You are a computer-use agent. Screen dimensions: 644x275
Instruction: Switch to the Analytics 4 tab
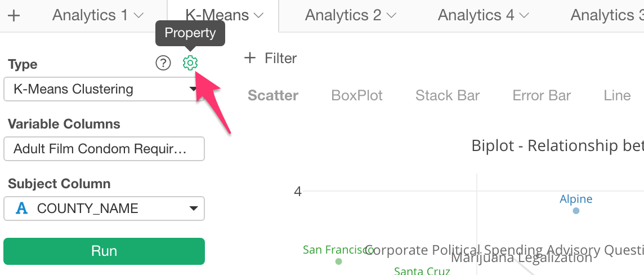click(476, 16)
